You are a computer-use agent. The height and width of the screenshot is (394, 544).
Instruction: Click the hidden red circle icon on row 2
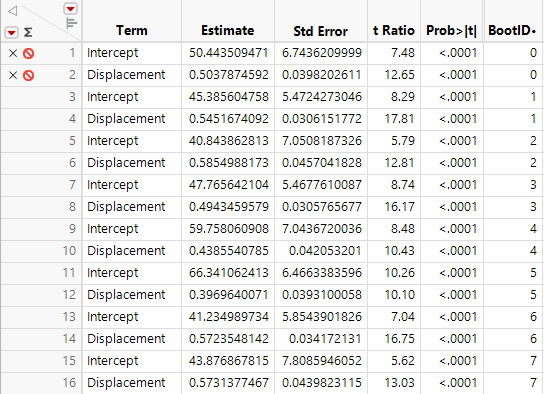tap(28, 75)
